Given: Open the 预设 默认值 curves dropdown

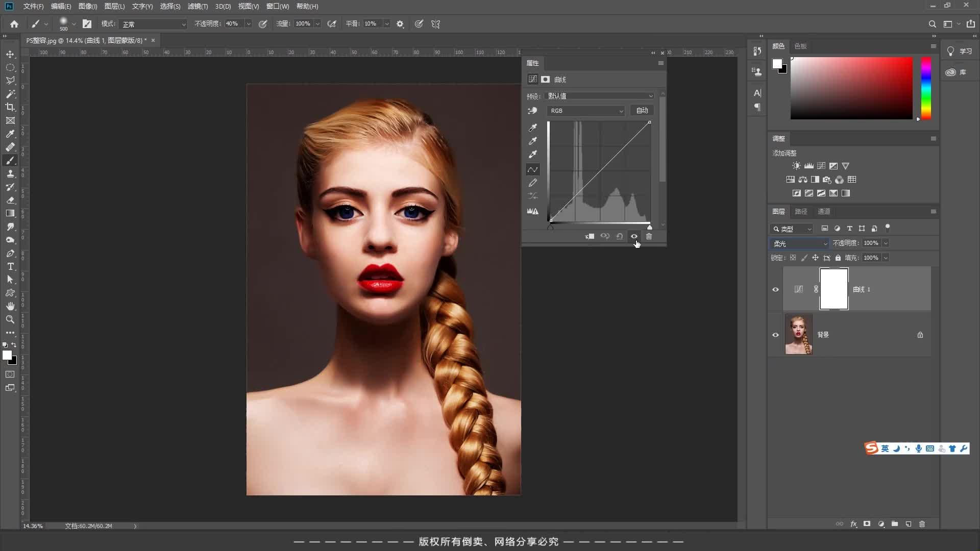Looking at the screenshot, I should tap(600, 96).
